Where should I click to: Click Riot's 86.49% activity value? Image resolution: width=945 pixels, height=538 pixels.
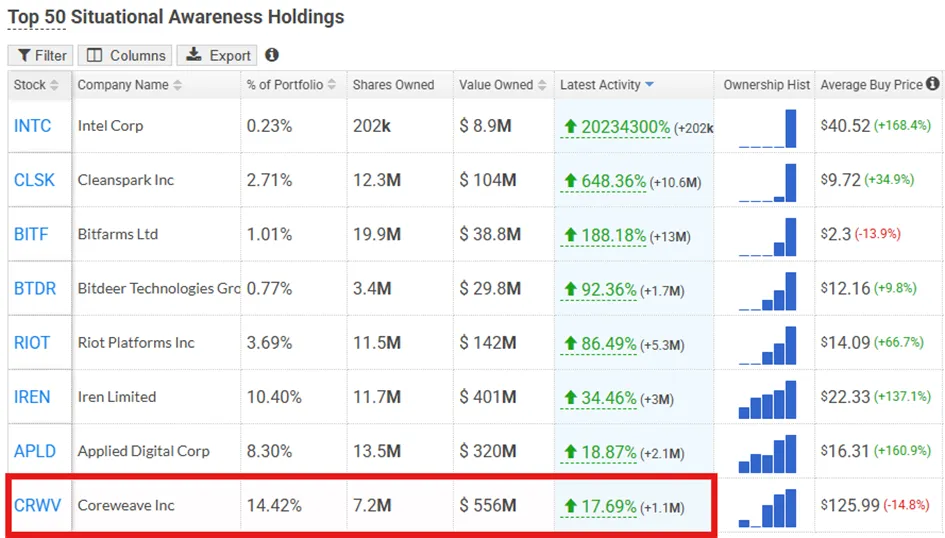598,344
